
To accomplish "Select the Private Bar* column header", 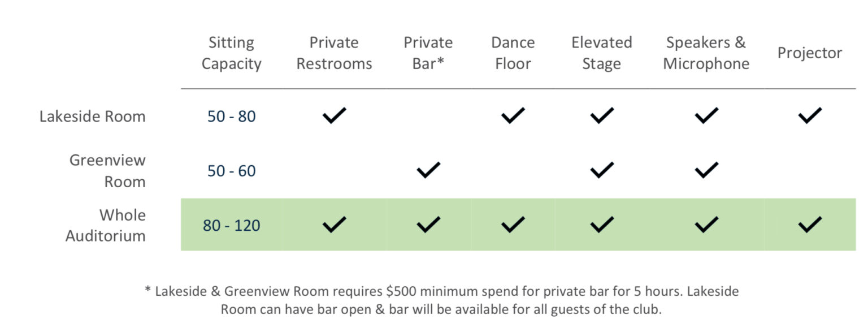I will [x=428, y=53].
